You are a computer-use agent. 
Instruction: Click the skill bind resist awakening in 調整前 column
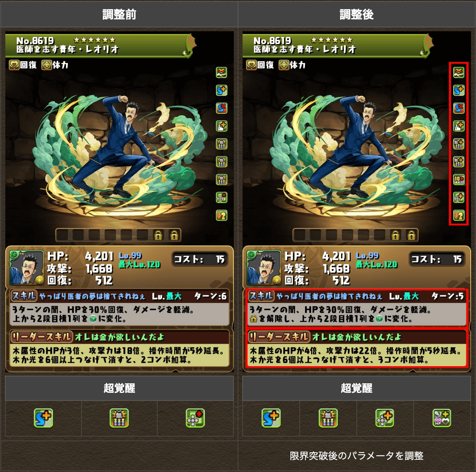pos(221,108)
